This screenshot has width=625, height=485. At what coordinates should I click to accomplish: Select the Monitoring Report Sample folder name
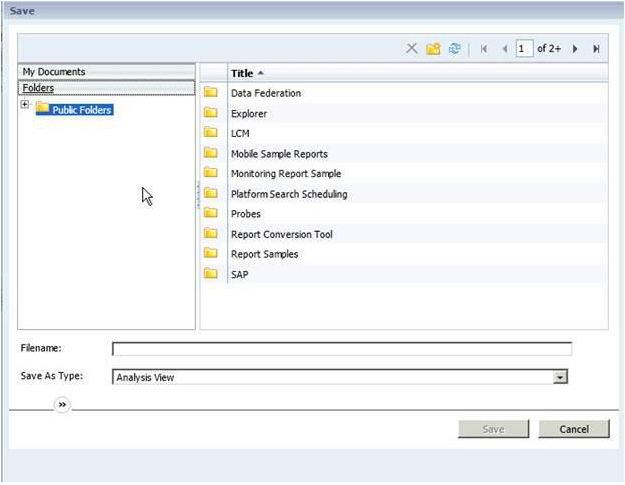point(286,174)
